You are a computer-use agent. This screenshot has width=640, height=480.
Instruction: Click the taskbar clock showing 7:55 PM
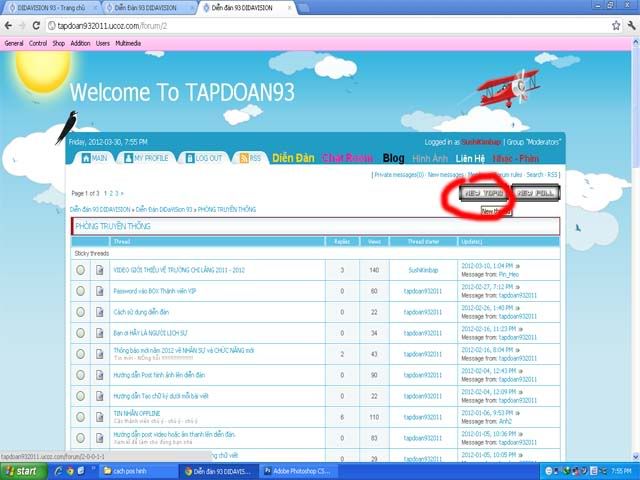[621, 471]
